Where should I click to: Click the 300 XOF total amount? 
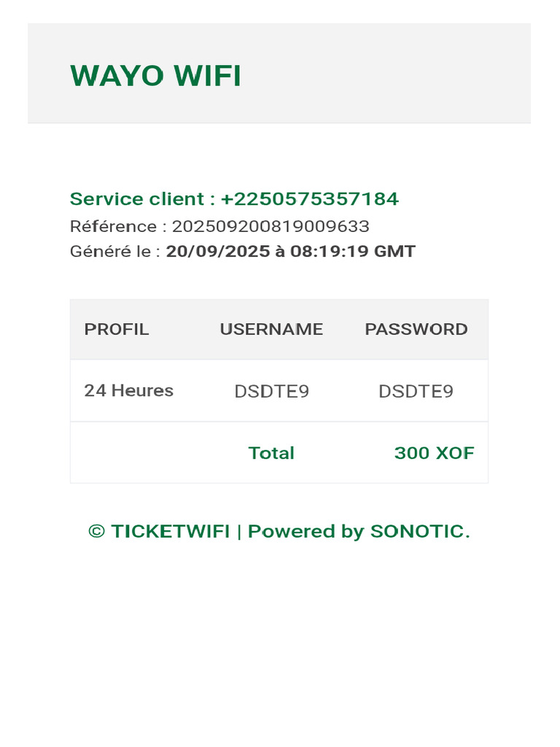pyautogui.click(x=434, y=453)
